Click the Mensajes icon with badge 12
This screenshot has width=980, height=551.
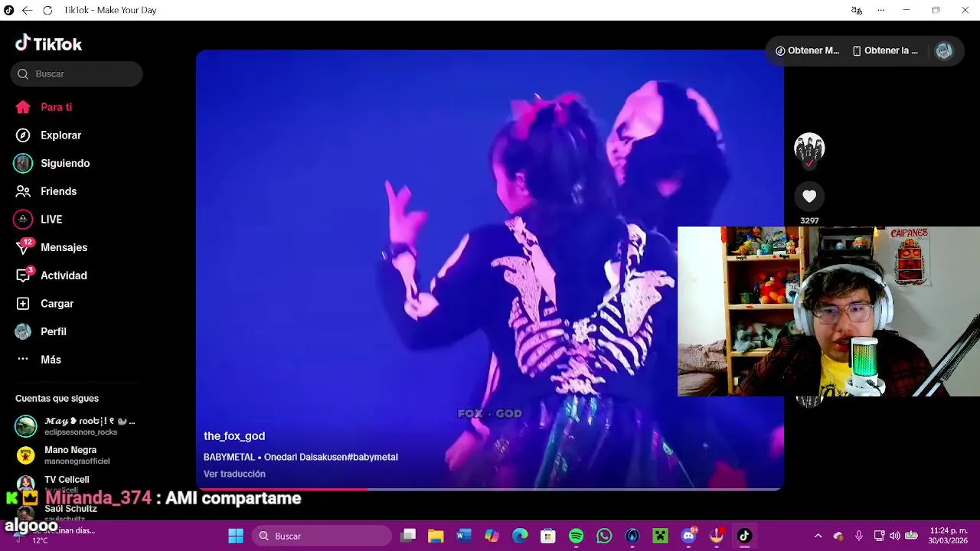(x=24, y=246)
